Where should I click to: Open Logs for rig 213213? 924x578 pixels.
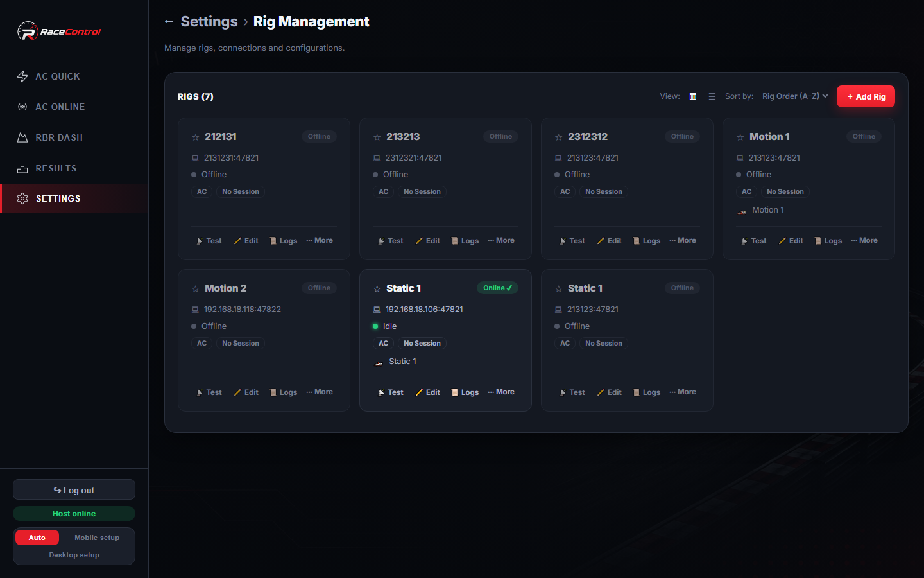click(x=465, y=241)
